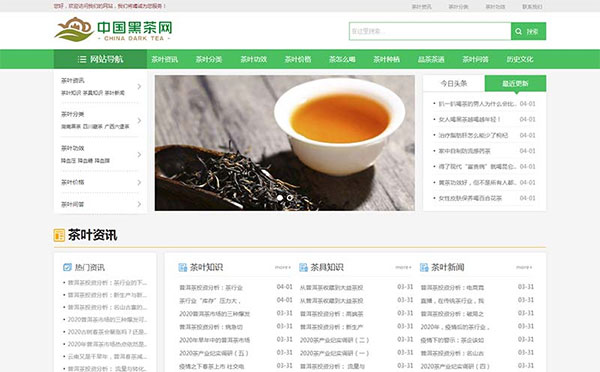Select the second carousel slide dot
The width and height of the screenshot is (600, 372).
click(290, 197)
